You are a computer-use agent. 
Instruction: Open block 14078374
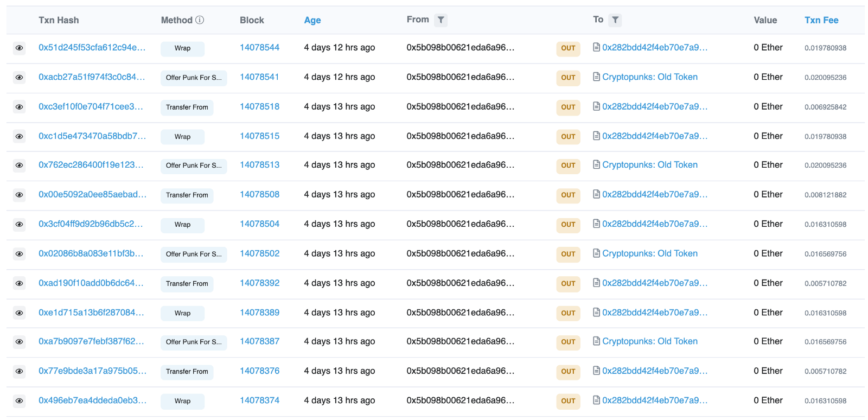[259, 400]
